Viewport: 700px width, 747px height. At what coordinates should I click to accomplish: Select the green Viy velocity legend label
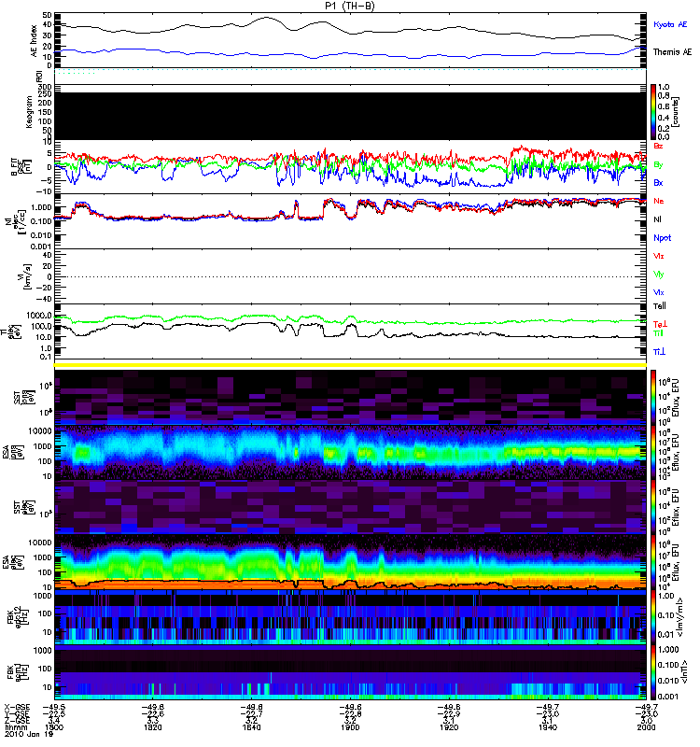click(x=658, y=275)
